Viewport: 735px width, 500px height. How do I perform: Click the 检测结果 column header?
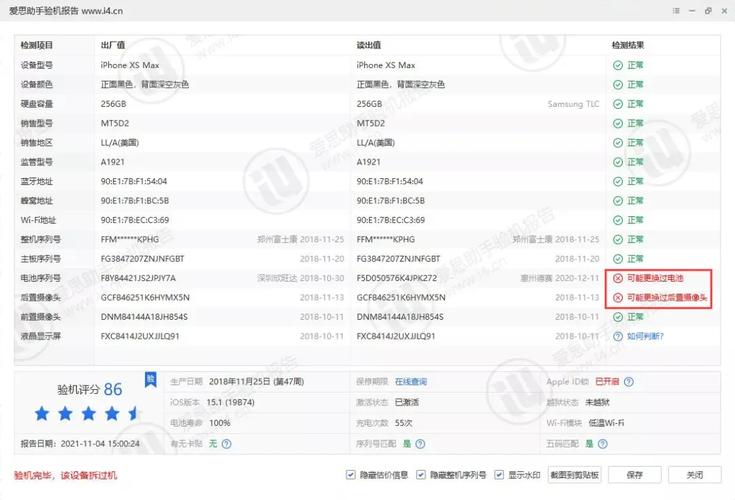pyautogui.click(x=628, y=45)
